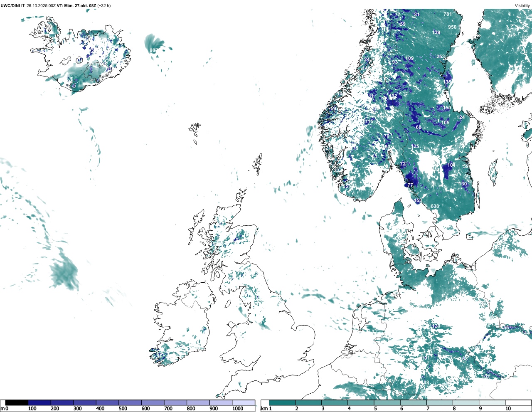
Task: Click the '200' label on the meter legend
Action: click(55, 409)
